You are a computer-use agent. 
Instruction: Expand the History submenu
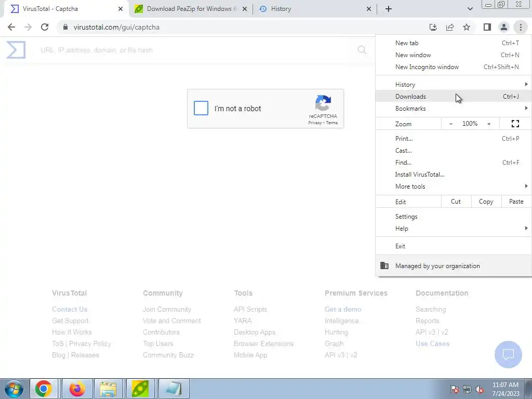point(454,85)
